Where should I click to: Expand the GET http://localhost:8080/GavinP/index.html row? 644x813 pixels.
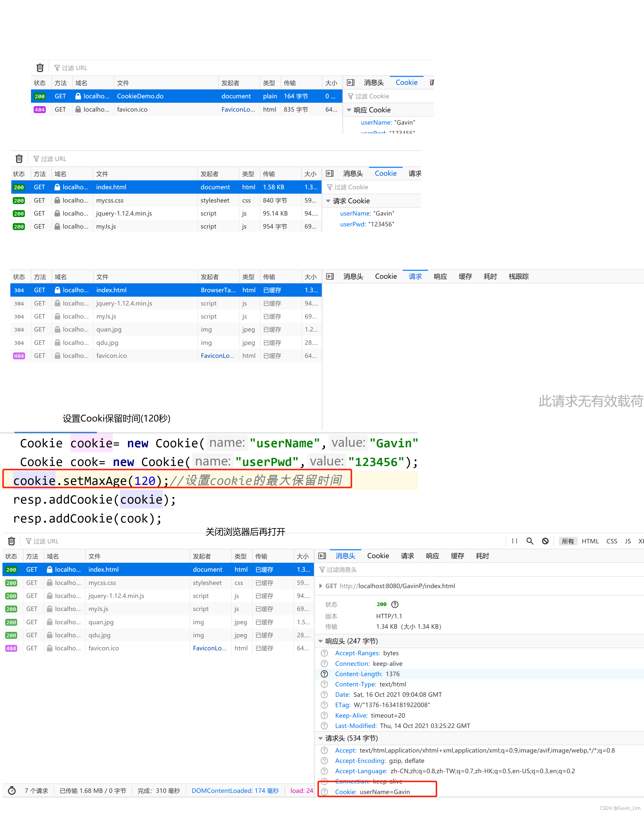pyautogui.click(x=321, y=586)
